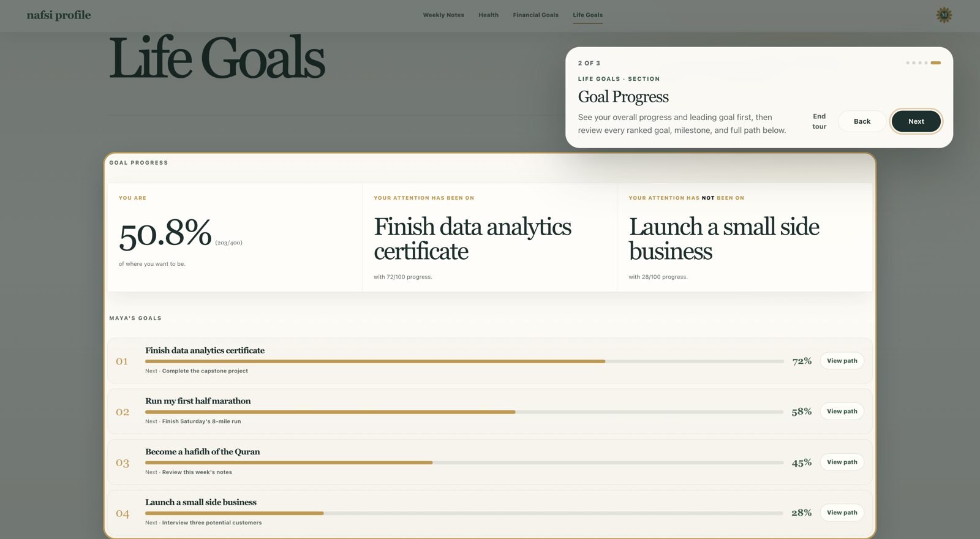980x539 pixels.
Task: View path for Launch a small side business
Action: [842, 513]
